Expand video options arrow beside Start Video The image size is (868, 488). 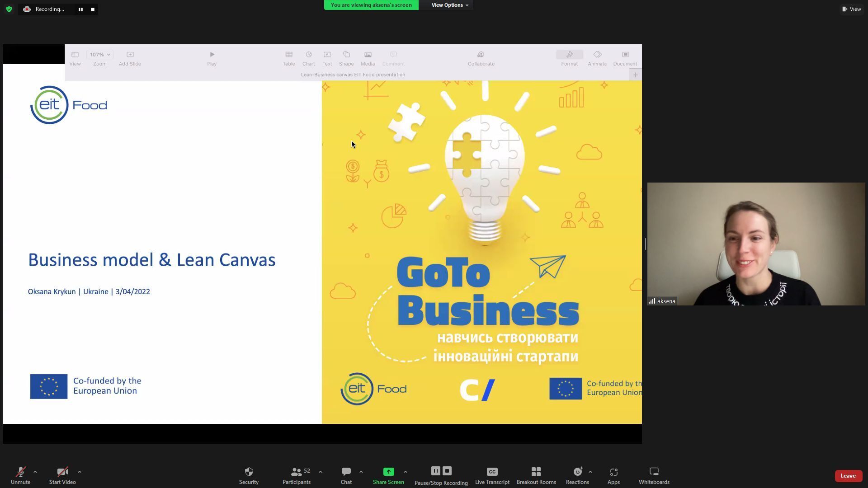(80, 472)
